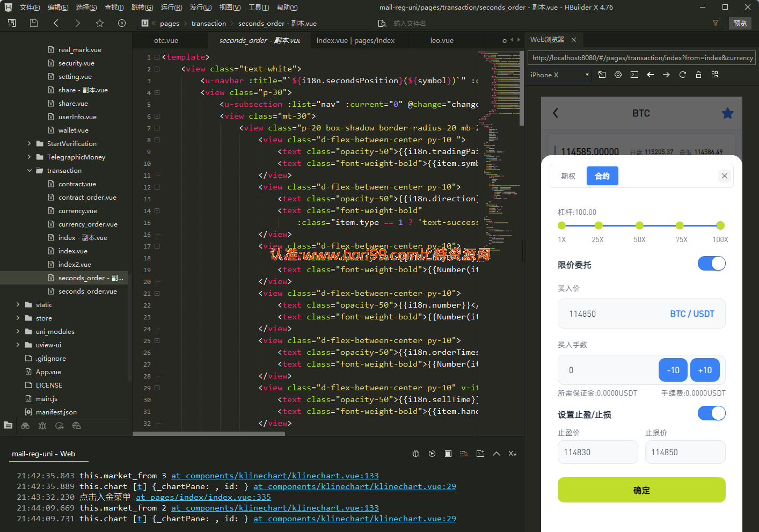759x532 pixels.
Task: Click the 确定 confirm button
Action: [x=641, y=490]
